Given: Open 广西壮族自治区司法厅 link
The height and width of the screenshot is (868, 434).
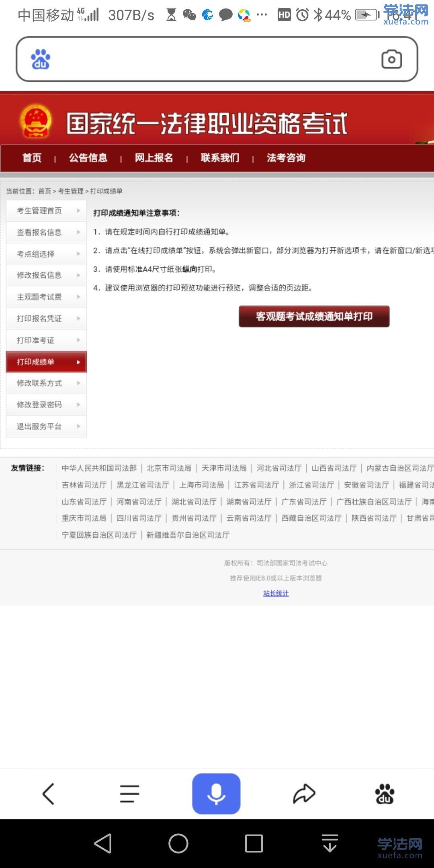Looking at the screenshot, I should pyautogui.click(x=374, y=502).
